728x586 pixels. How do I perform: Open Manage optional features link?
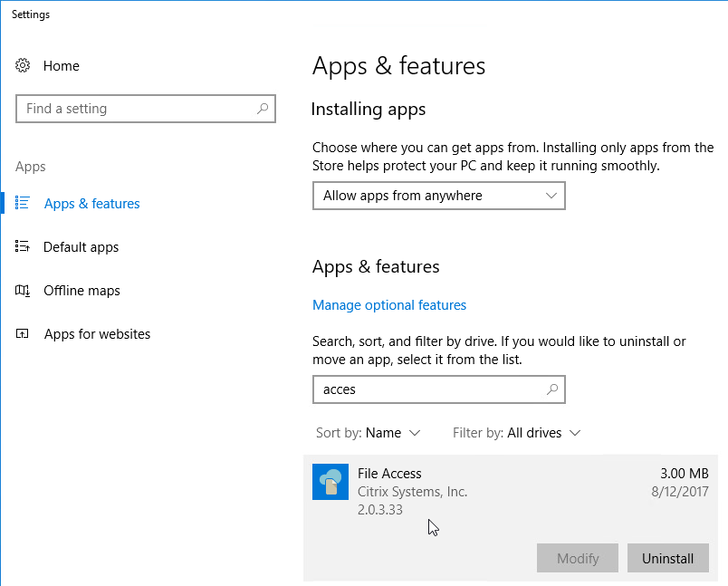tap(389, 305)
